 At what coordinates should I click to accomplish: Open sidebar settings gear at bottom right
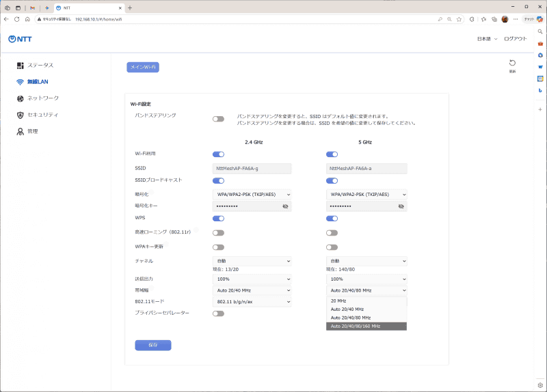540,385
